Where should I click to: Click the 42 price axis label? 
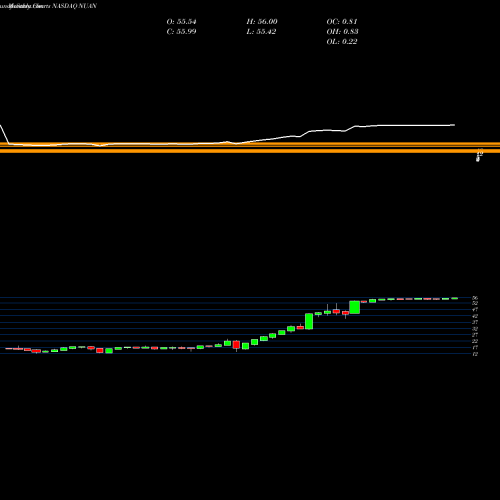point(476,316)
